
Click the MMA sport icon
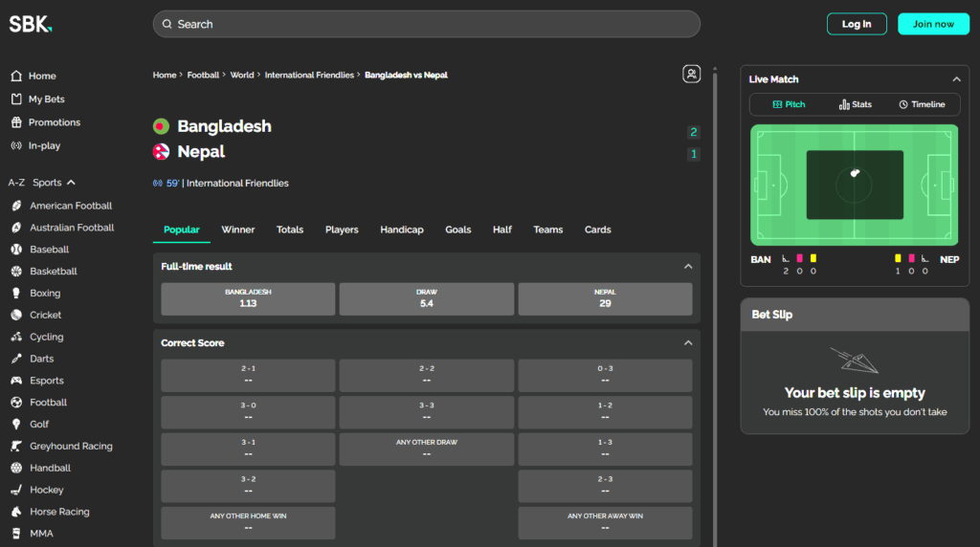pos(16,534)
